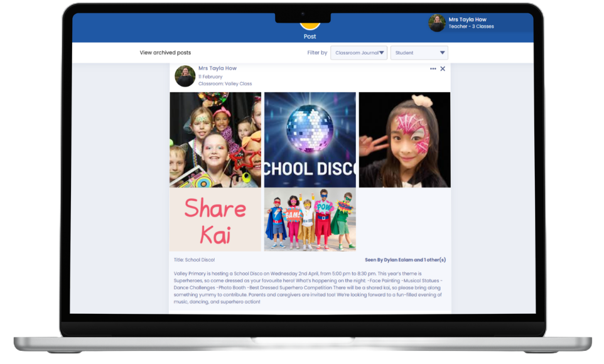604x364 pixels.
Task: Open the photo booth group kids picture
Action: point(215,139)
